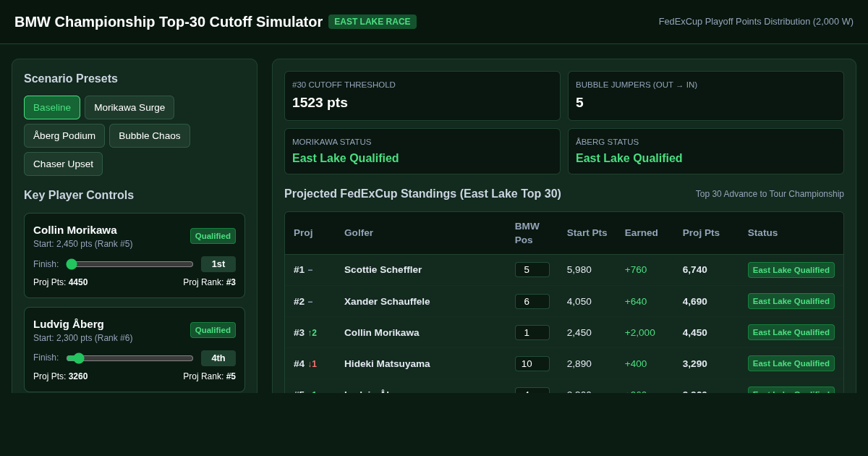Click Åberg's 4th finish value
868x456 pixels.
[218, 358]
